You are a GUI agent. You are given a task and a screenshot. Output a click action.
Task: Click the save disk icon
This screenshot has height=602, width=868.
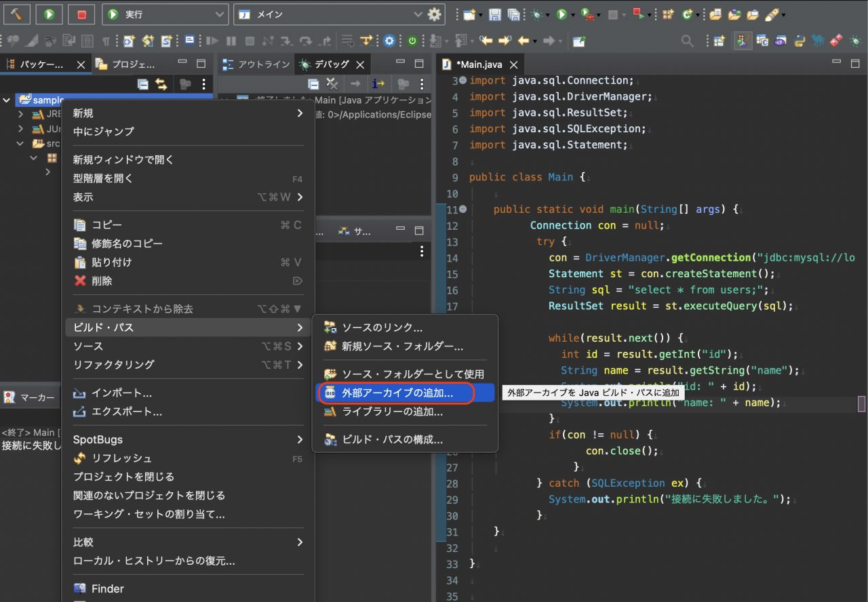pos(495,14)
